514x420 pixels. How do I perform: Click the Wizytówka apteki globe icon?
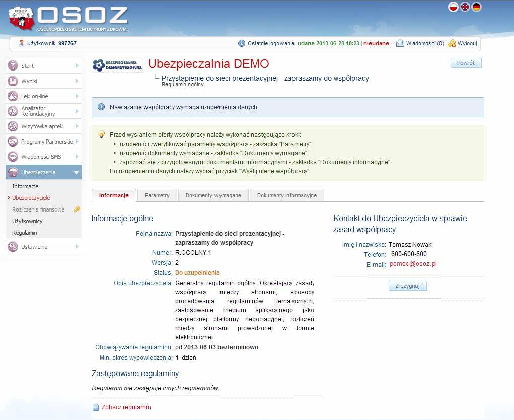click(13, 126)
